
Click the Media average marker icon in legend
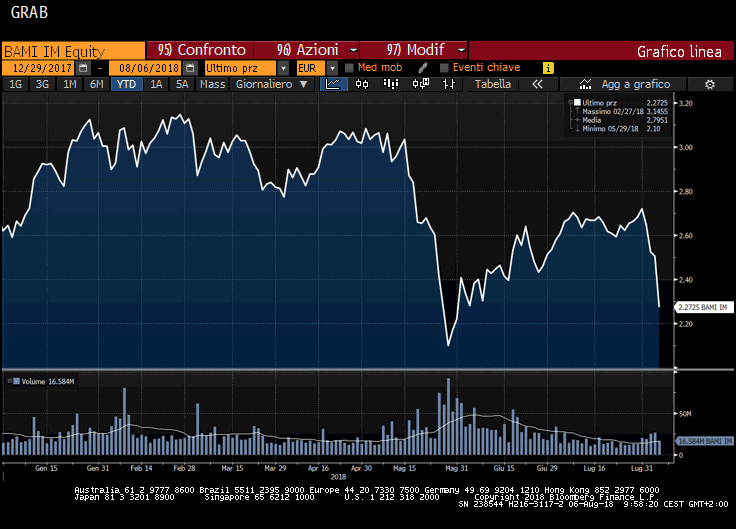point(577,120)
